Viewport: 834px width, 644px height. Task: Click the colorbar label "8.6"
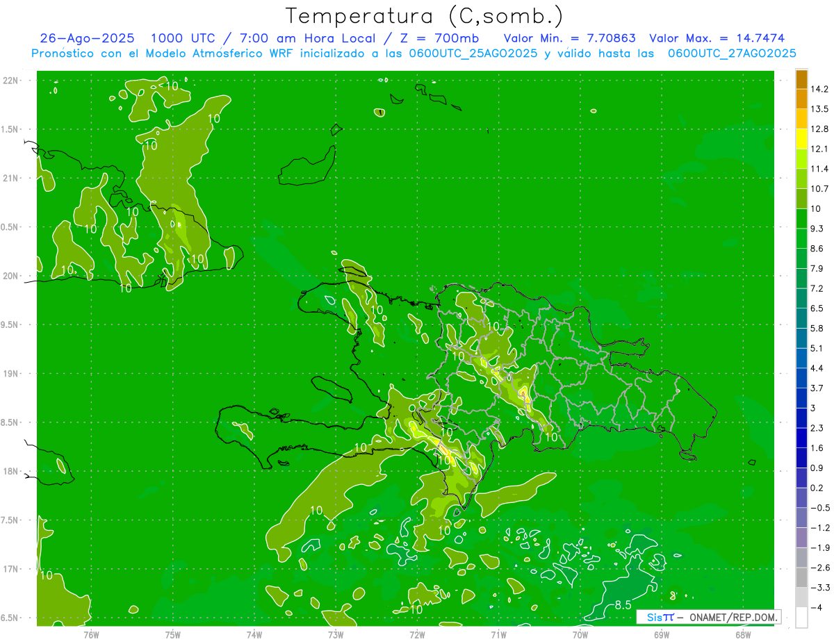(817, 249)
